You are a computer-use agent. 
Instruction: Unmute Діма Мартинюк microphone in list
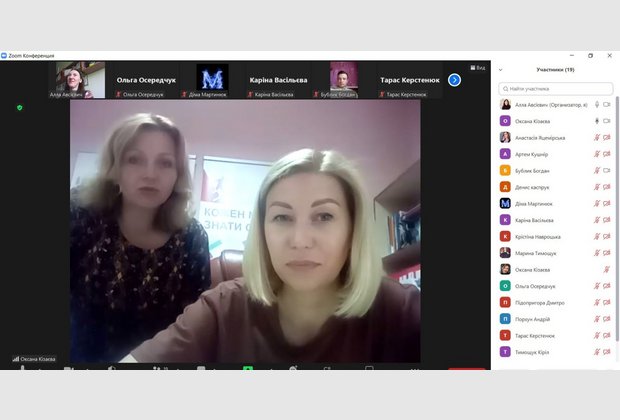597,204
